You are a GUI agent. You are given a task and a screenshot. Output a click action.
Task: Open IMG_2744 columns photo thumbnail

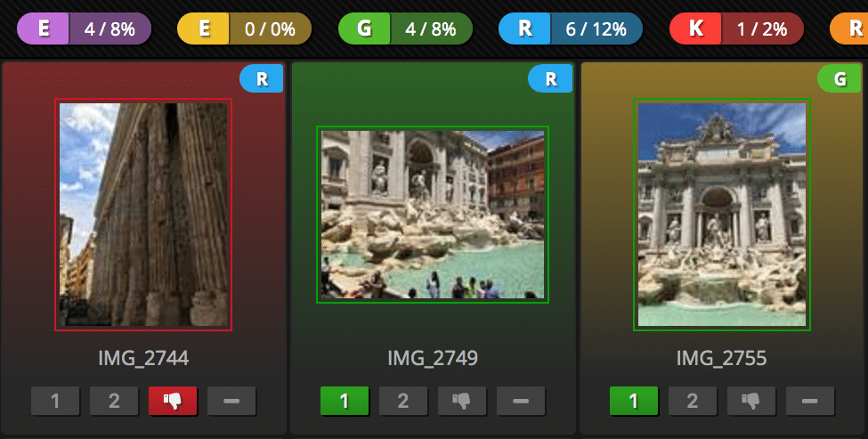(143, 215)
